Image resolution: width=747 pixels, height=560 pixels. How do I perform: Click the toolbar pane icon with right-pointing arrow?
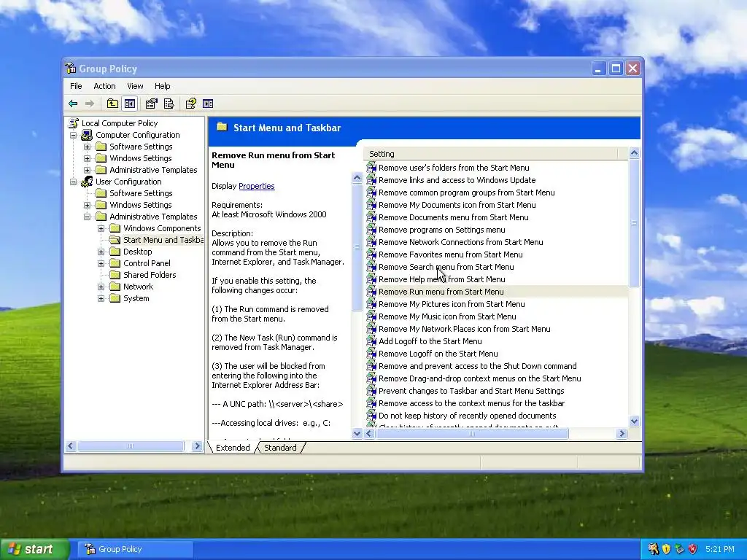tap(208, 104)
